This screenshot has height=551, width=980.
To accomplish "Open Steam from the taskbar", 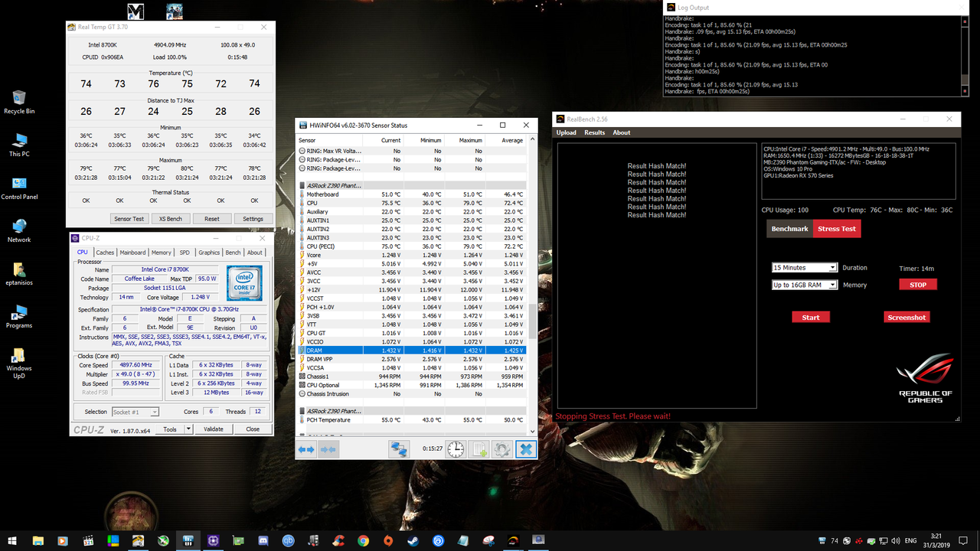I will pos(413,540).
